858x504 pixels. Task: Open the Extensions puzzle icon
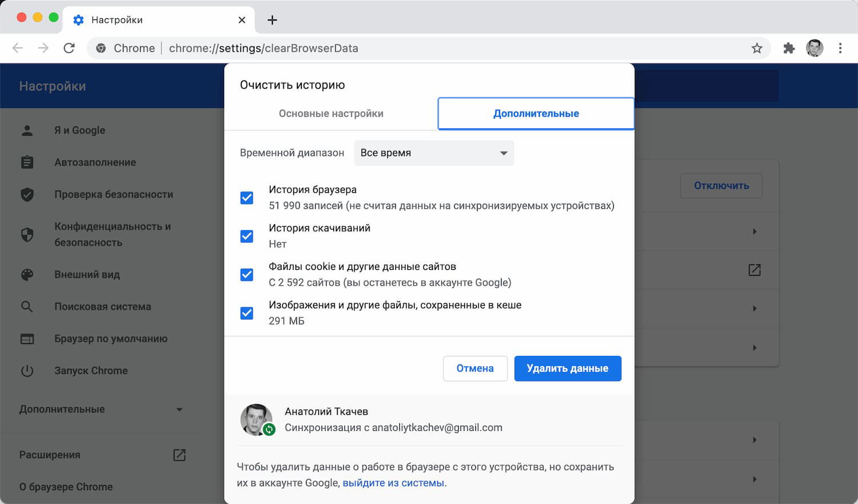click(x=789, y=48)
